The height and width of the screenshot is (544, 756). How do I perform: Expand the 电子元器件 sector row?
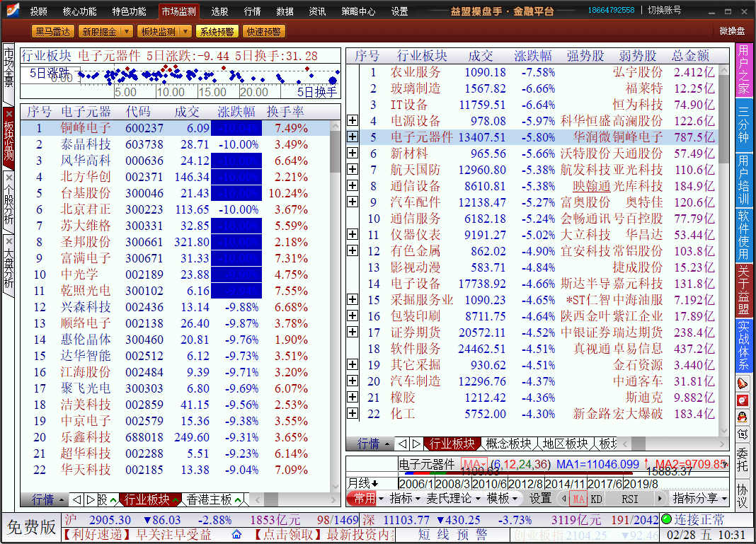point(353,137)
